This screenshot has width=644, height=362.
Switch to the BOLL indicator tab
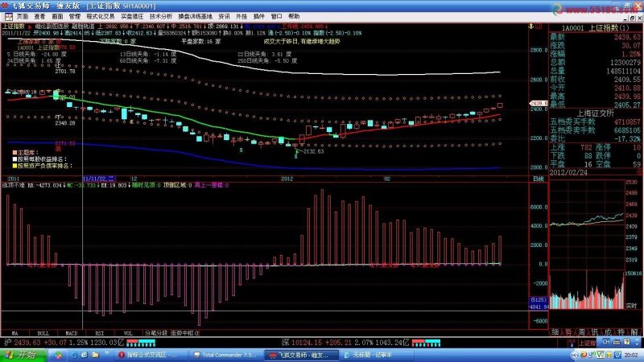point(43,333)
